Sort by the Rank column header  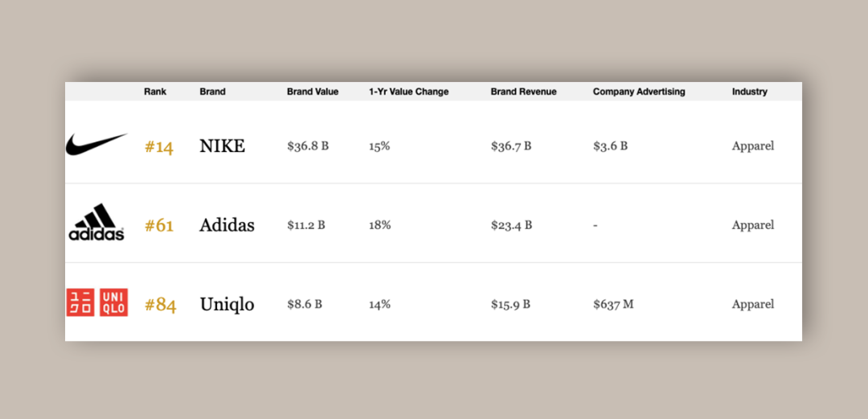pyautogui.click(x=155, y=92)
